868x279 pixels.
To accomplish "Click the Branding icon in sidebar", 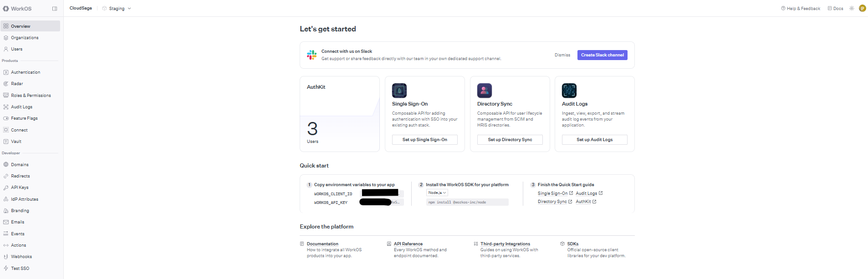I will pos(6,211).
